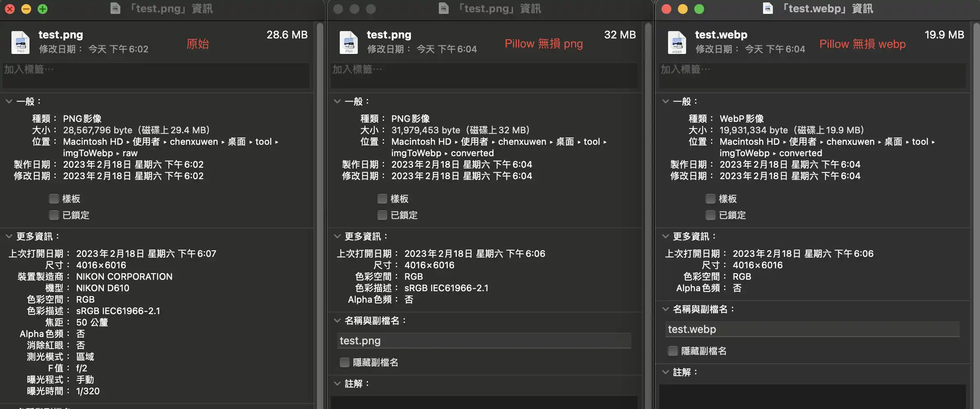Zoom the test.webp info window with green button
980x409 pixels.
coord(699,9)
